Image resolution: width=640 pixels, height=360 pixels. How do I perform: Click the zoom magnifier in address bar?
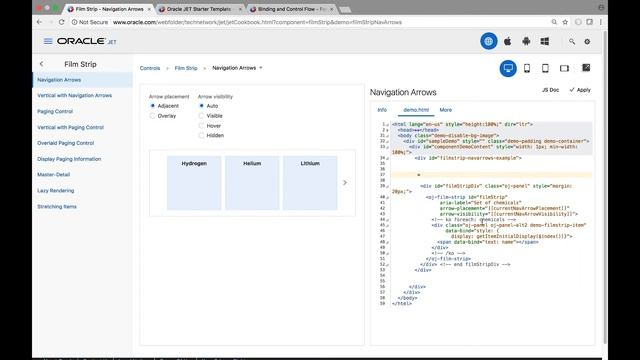pyautogui.click(x=554, y=22)
